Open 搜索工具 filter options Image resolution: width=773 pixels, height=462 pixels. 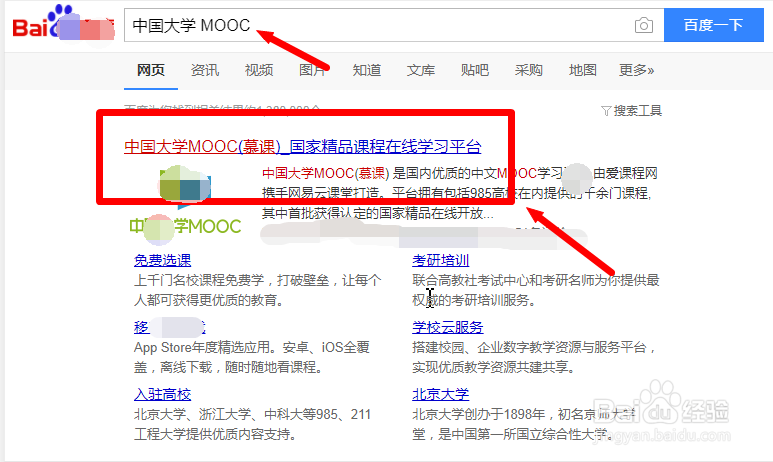coord(632,110)
